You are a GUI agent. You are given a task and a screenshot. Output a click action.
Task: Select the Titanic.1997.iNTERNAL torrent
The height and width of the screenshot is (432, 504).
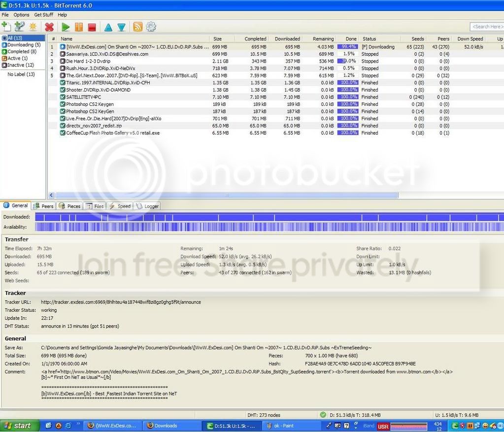(x=276, y=83)
